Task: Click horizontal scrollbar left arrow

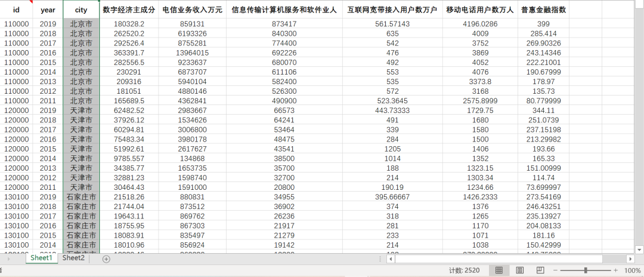Action: pyautogui.click(x=391, y=259)
